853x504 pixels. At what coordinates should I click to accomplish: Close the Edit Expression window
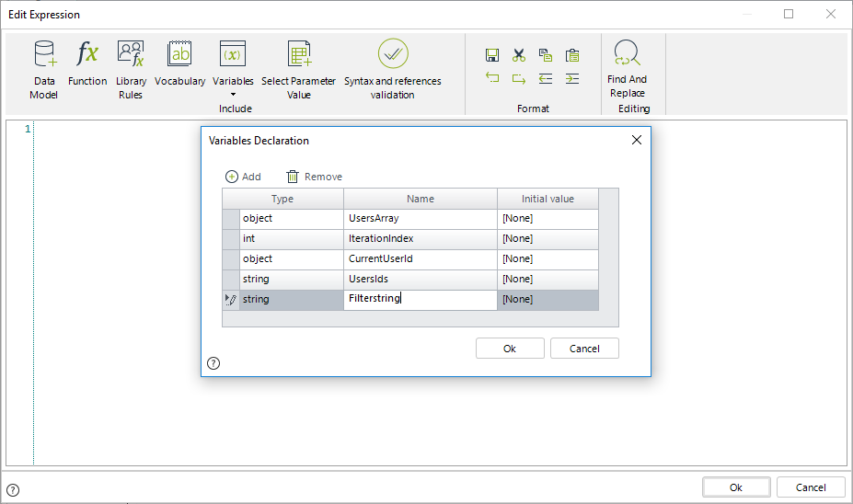pyautogui.click(x=831, y=14)
